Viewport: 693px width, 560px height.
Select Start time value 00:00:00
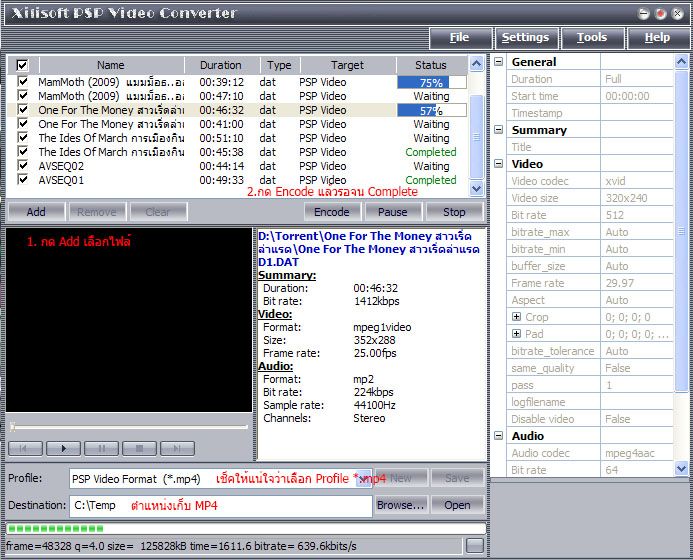pos(636,96)
